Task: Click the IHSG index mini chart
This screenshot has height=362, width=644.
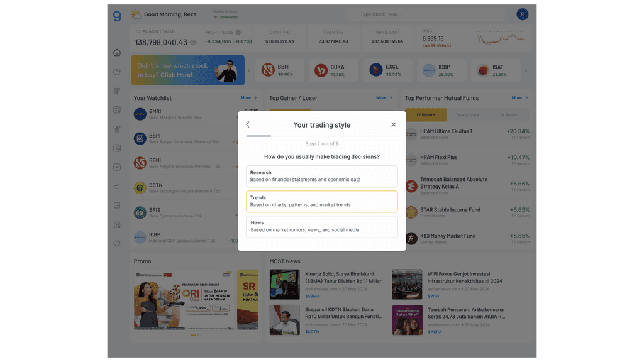Action: point(501,38)
